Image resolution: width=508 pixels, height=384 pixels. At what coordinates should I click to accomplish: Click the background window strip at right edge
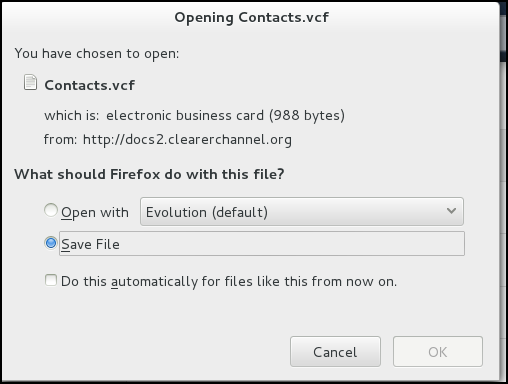click(504, 192)
